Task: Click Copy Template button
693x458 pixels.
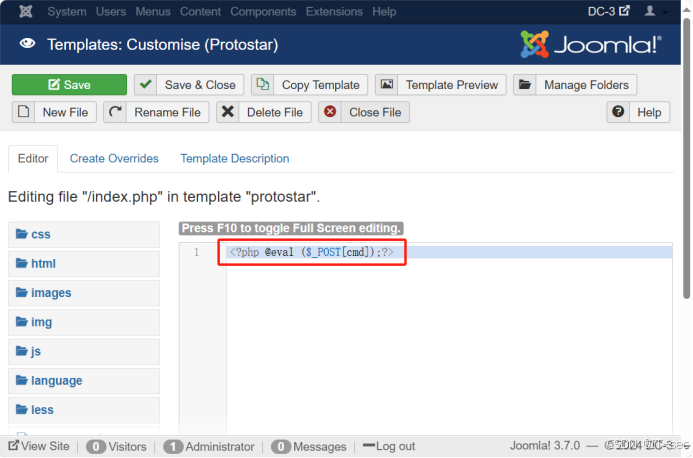Action: coord(309,84)
